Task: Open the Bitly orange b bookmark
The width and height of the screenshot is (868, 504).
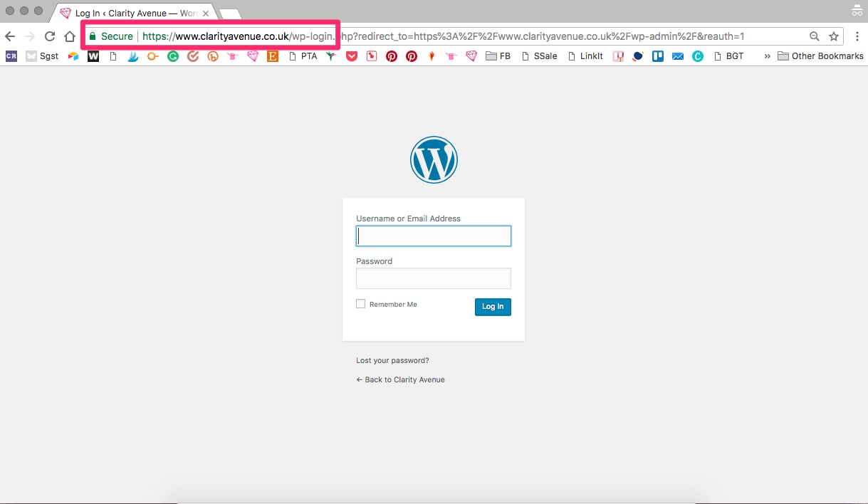Action: click(212, 56)
